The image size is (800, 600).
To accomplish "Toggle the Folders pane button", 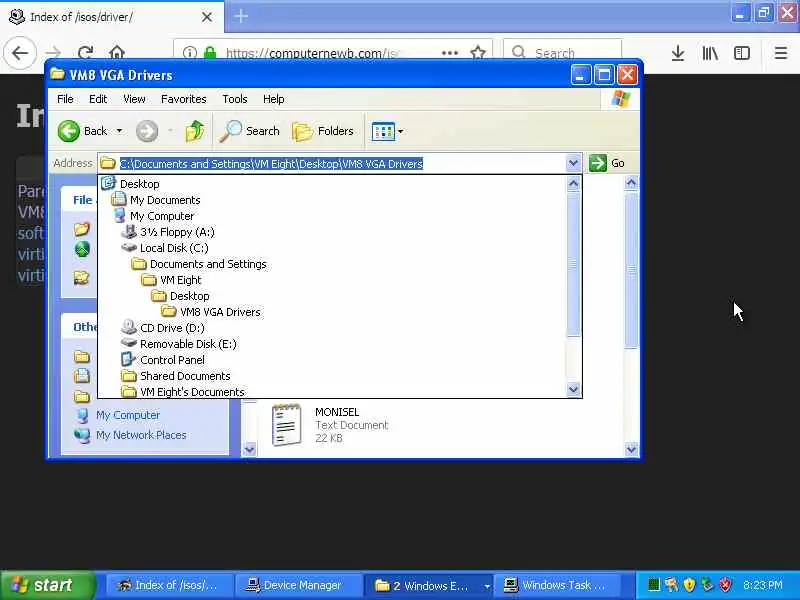I will coord(323,131).
